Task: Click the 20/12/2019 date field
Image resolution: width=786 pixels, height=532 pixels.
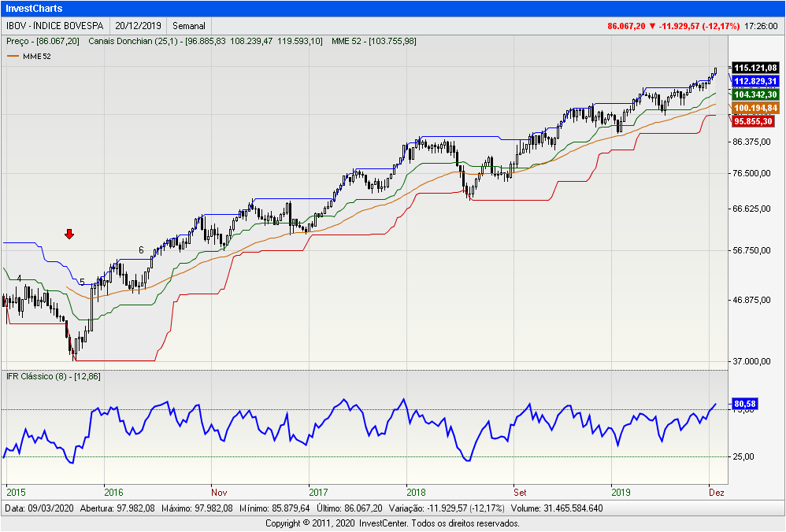Action: [136, 26]
